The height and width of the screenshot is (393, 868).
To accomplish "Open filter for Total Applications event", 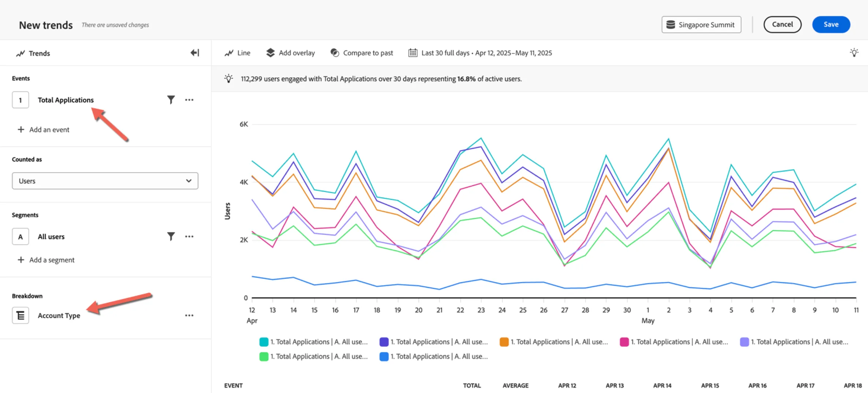I will [171, 100].
